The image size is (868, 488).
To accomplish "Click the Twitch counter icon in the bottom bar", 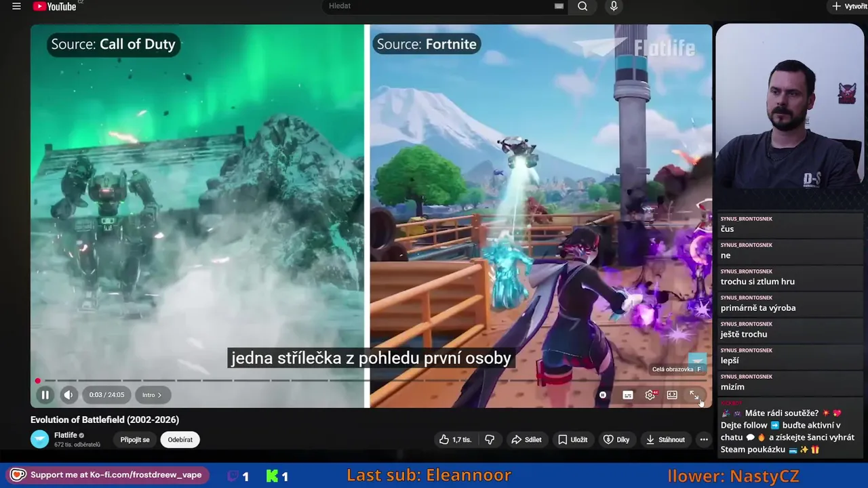I will [x=233, y=476].
